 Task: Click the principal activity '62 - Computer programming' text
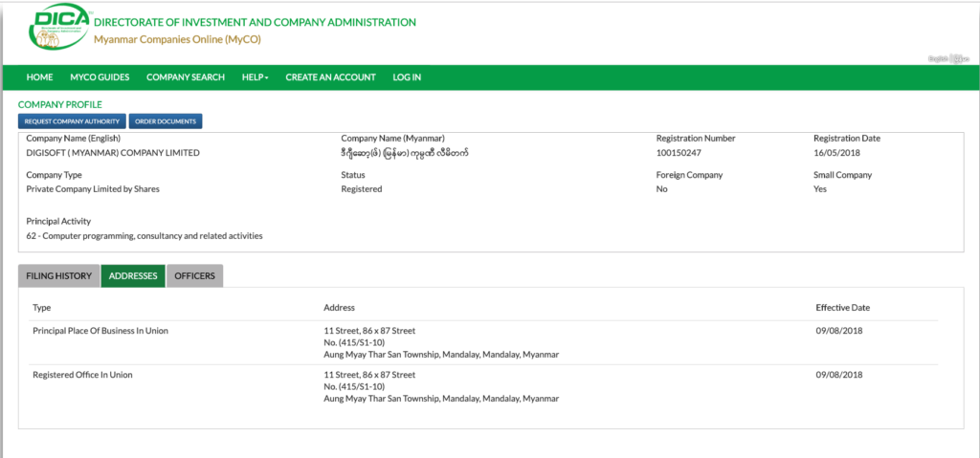click(x=145, y=237)
